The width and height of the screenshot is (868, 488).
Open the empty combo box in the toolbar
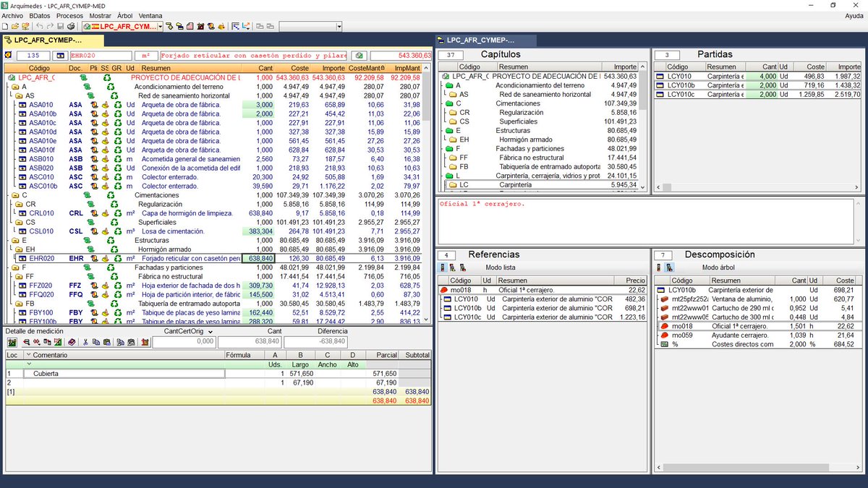[311, 27]
